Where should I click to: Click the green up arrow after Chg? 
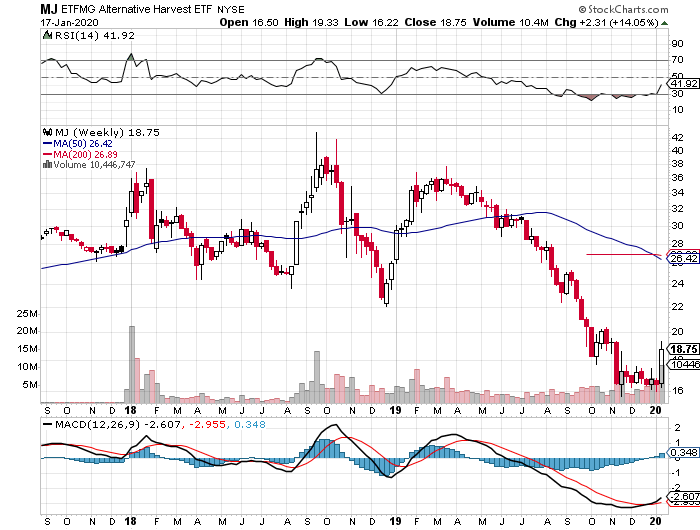(664, 23)
